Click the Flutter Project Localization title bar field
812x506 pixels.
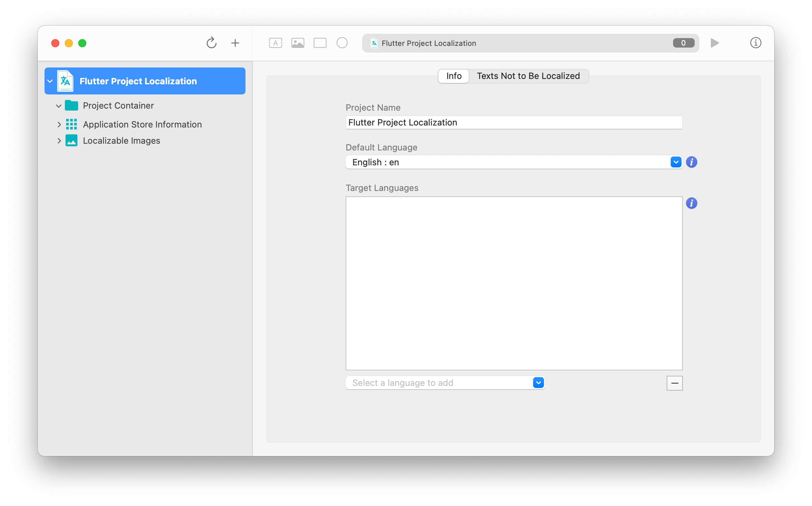(530, 43)
